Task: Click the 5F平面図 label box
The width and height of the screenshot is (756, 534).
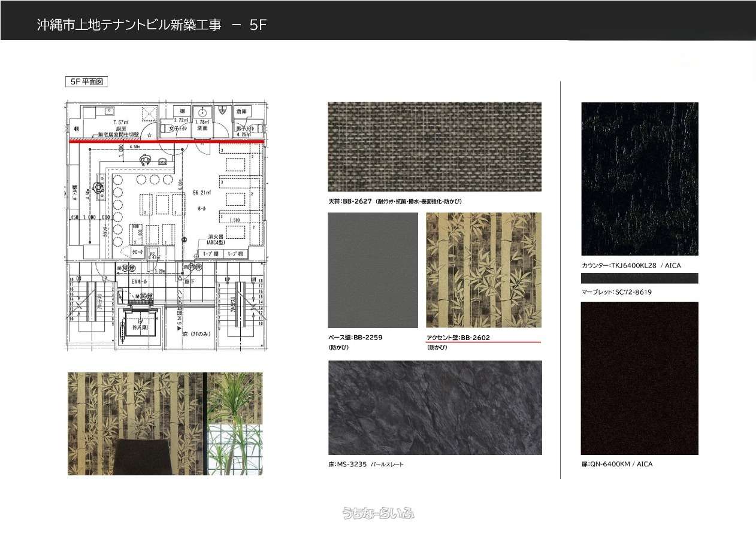Action: pos(86,82)
